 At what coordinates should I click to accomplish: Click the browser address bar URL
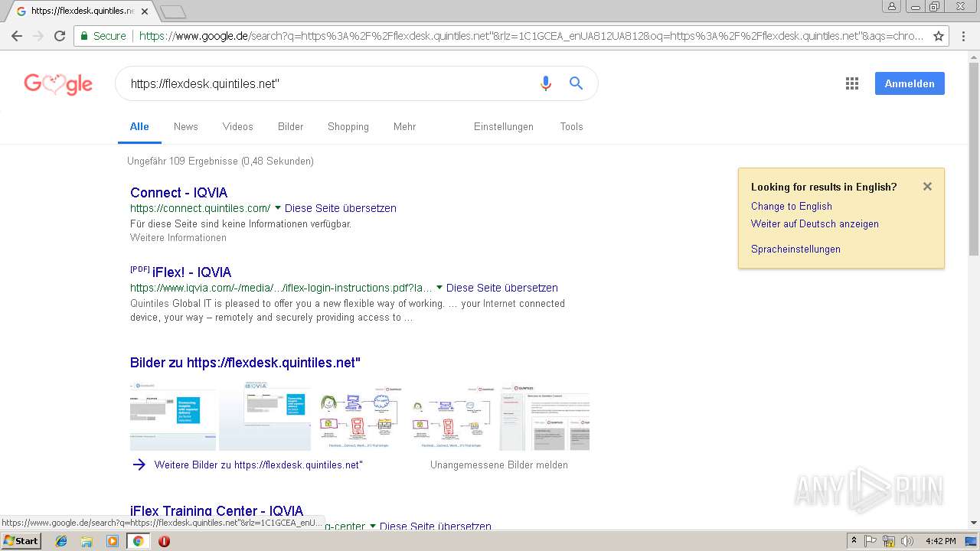[x=531, y=36]
